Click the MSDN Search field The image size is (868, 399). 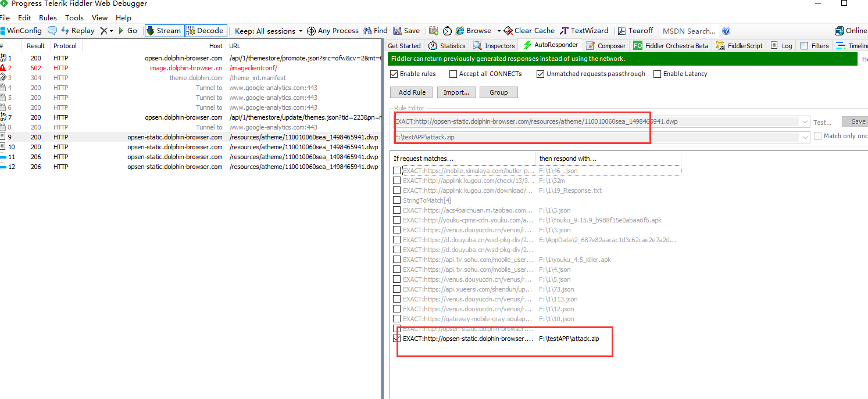[x=690, y=31]
